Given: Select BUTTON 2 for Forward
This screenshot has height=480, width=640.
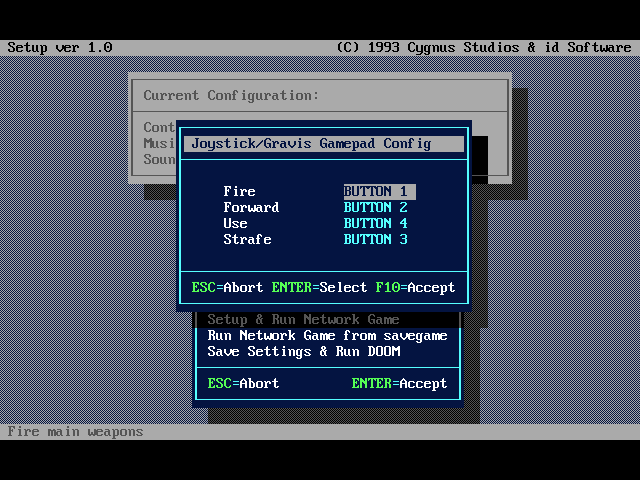Looking at the screenshot, I should click(376, 207).
